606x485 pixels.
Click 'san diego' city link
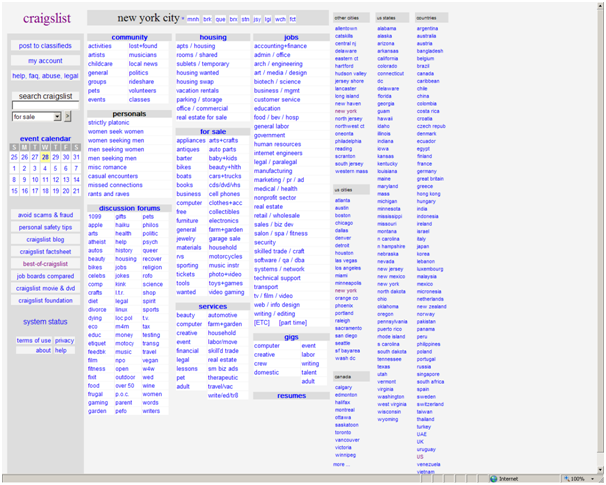click(x=344, y=335)
